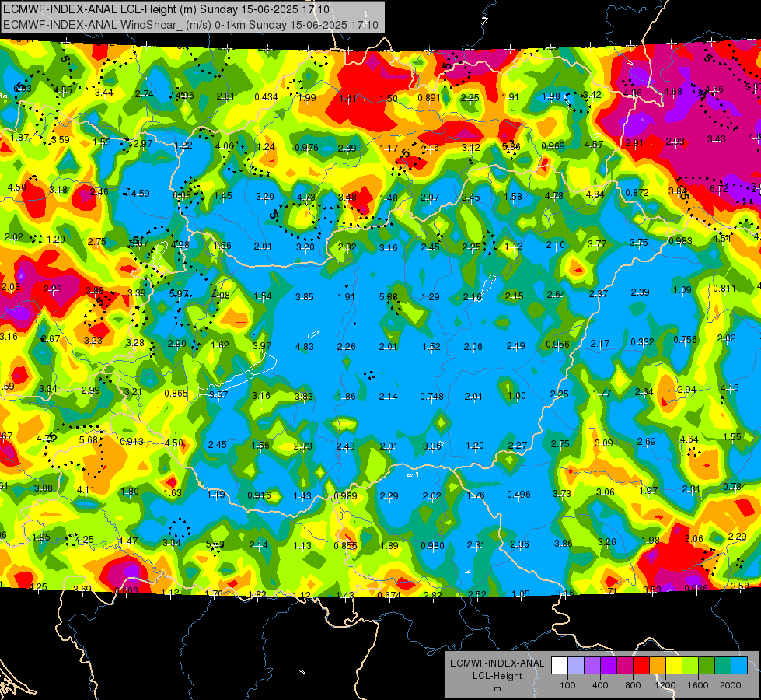This screenshot has width=761, height=700.
Task: Click the legend title ECMWF-INDEX-ANAL
Action: click(x=497, y=663)
